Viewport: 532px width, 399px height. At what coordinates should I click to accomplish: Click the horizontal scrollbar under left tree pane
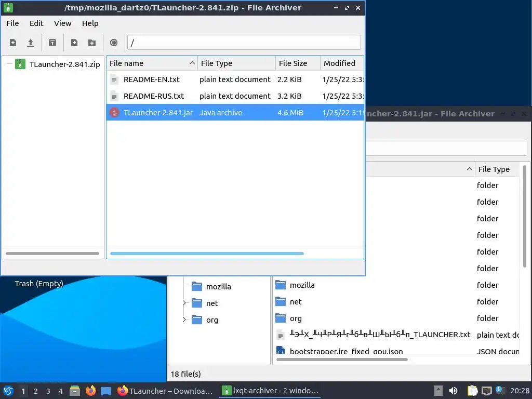point(52,254)
